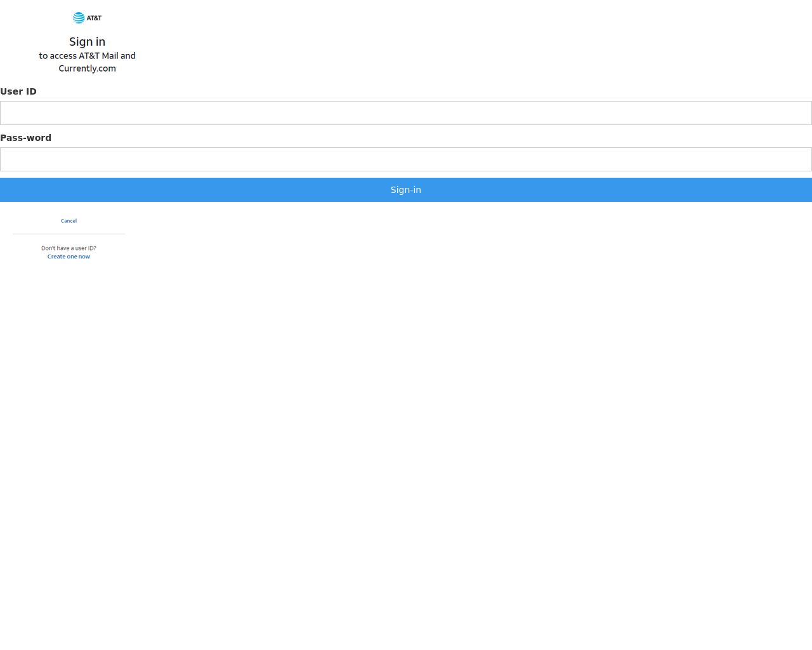Image resolution: width=812 pixels, height=650 pixels.
Task: Click "to access AT&T Mail and Currently.com" text
Action: point(87,62)
